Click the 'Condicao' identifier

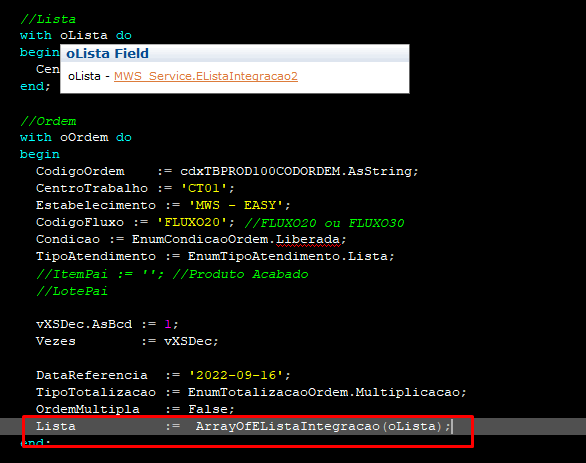[68, 239]
